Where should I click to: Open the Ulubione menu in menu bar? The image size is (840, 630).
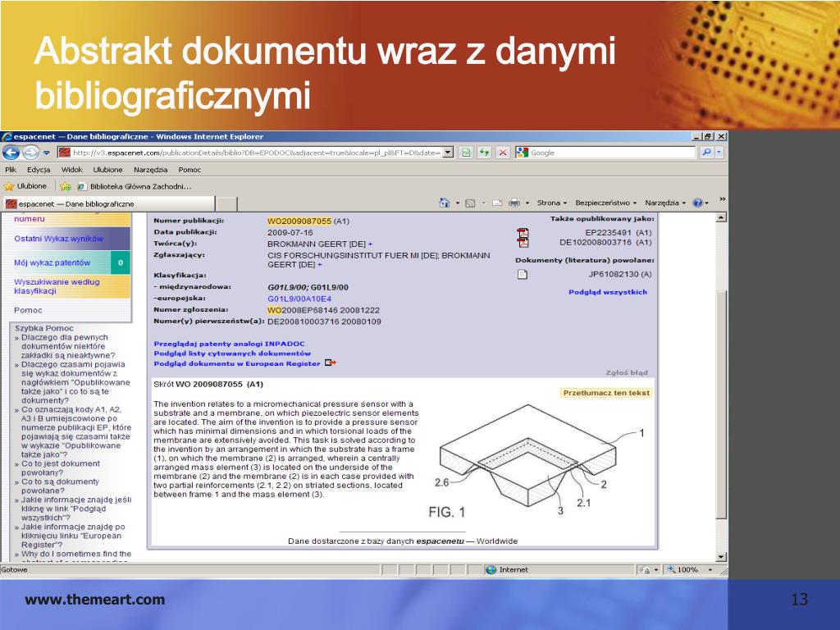(107, 170)
